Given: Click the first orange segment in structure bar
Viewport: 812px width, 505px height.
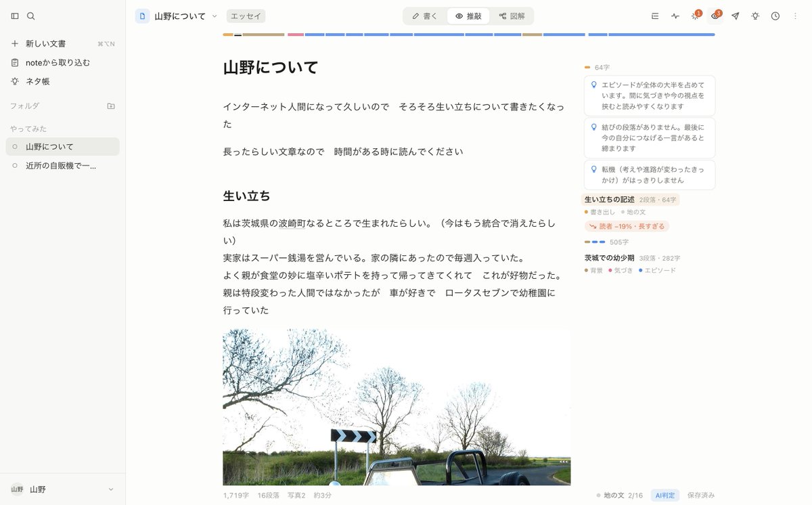Looking at the screenshot, I should (x=227, y=35).
